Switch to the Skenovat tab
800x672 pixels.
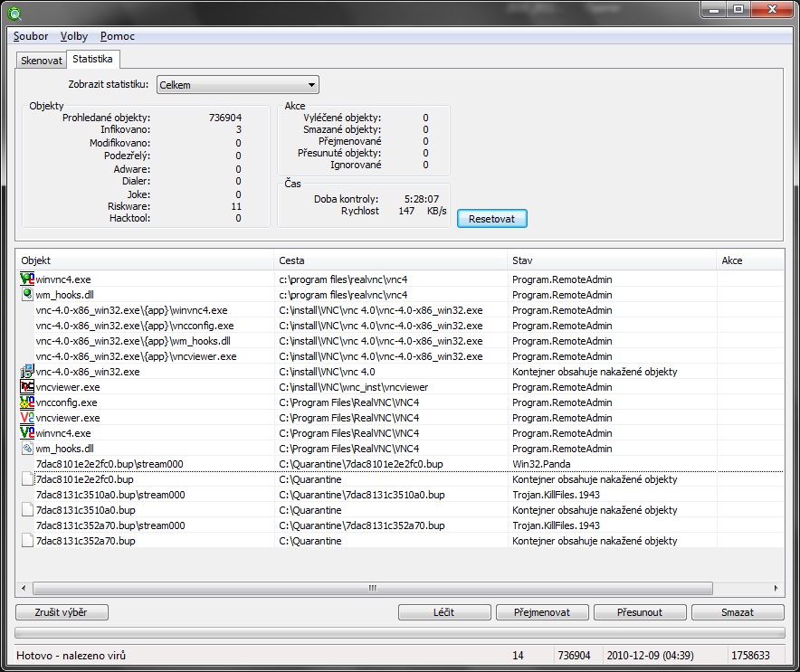pyautogui.click(x=42, y=61)
